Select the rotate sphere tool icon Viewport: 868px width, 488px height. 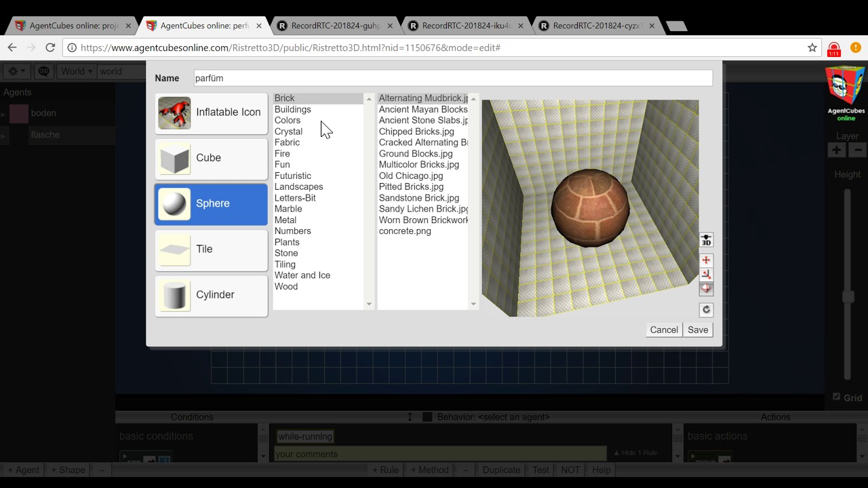click(x=706, y=289)
